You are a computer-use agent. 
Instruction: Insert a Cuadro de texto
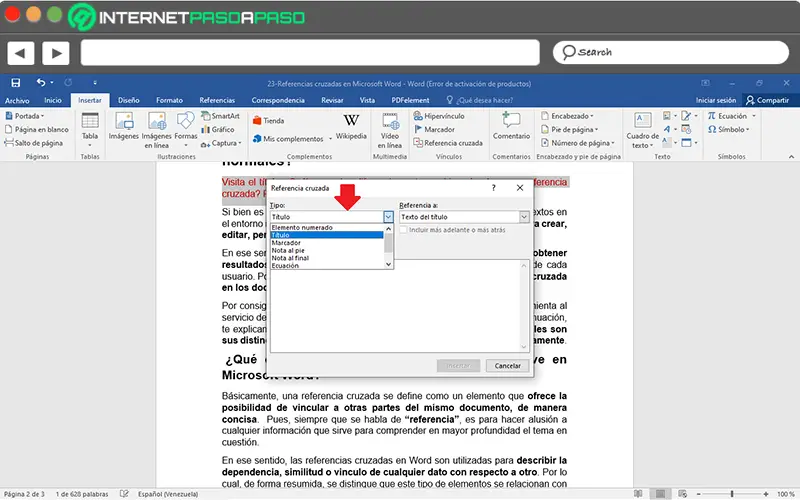coord(642,130)
